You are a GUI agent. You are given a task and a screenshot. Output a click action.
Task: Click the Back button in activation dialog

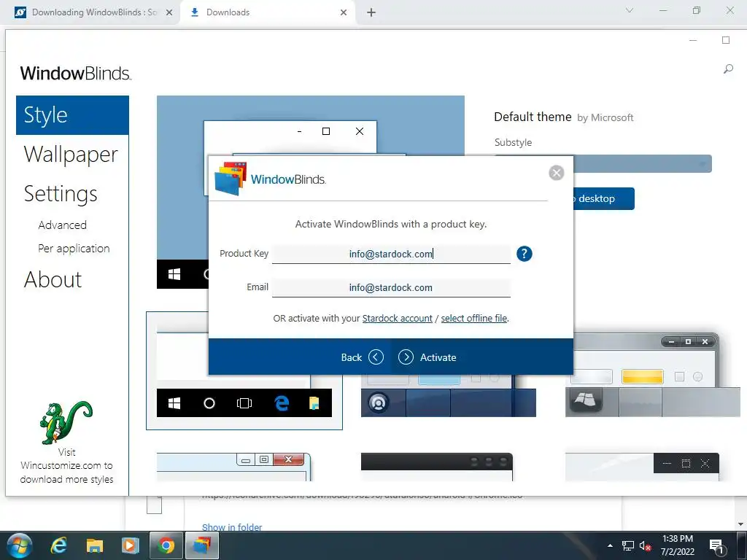(362, 357)
